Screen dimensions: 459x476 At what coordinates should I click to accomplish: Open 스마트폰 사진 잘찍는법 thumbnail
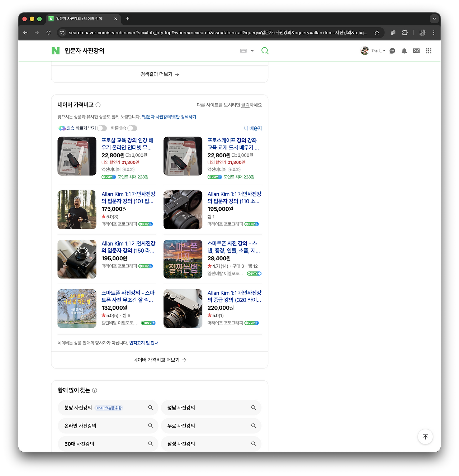coord(183,259)
